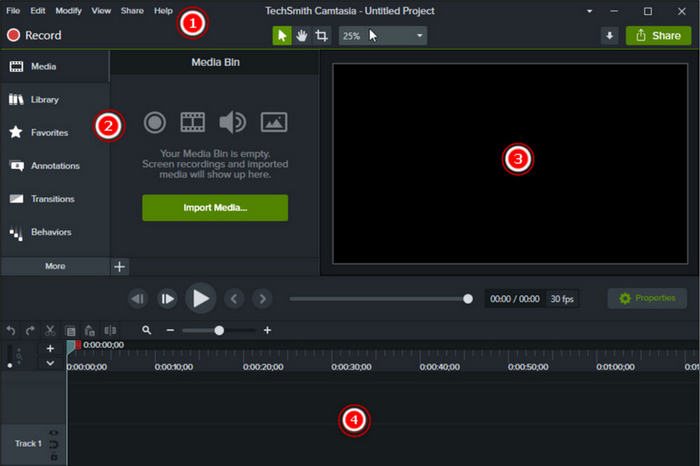Click the Copy icon in timeline toolbar
This screenshot has width=700, height=466.
[x=71, y=331]
